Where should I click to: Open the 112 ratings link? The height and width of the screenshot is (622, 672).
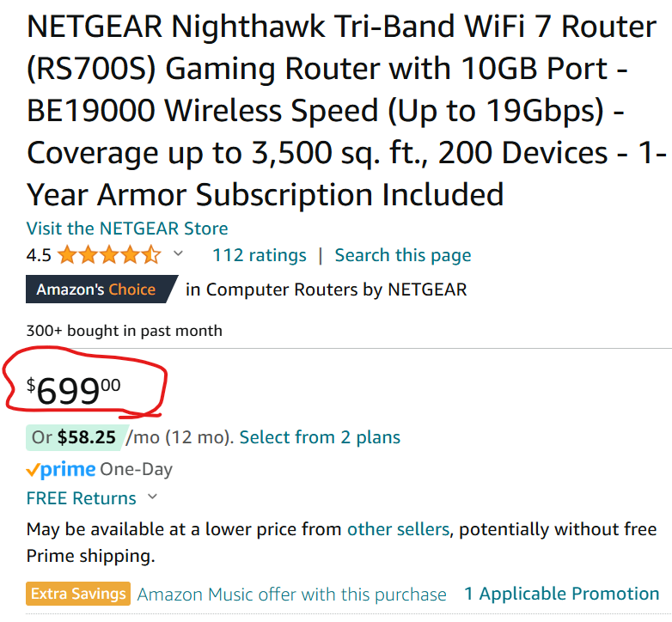coord(260,255)
